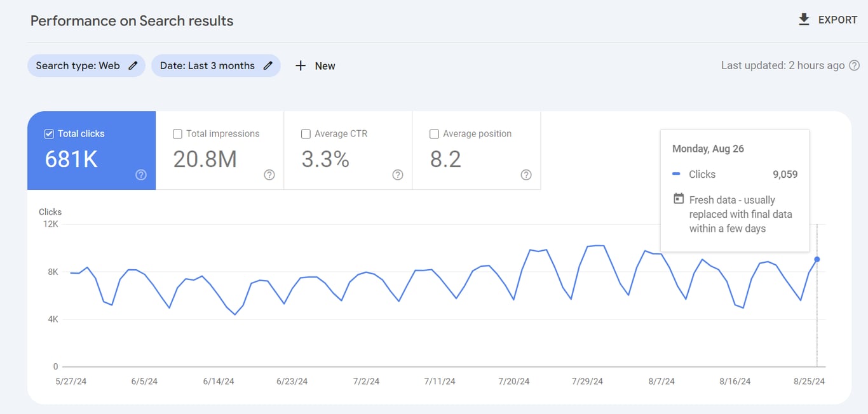Click the New filter button
This screenshot has width=868, height=414.
315,65
